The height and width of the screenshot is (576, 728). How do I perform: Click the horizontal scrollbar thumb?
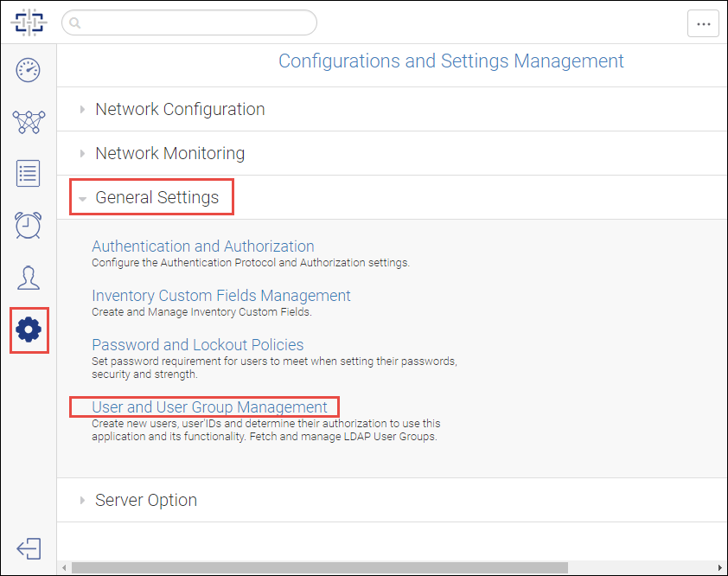click(319, 567)
